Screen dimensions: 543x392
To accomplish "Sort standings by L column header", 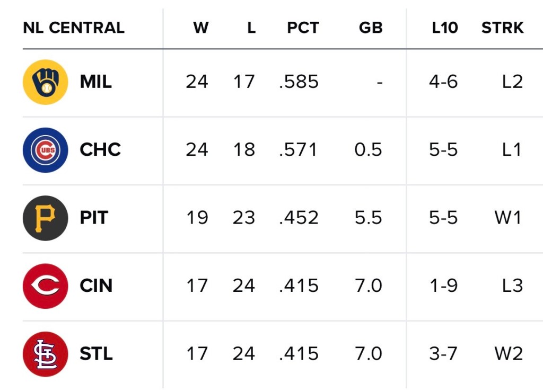I will click(x=251, y=28).
